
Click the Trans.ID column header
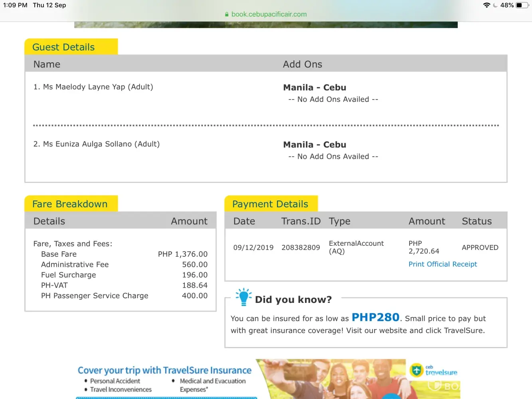point(301,221)
